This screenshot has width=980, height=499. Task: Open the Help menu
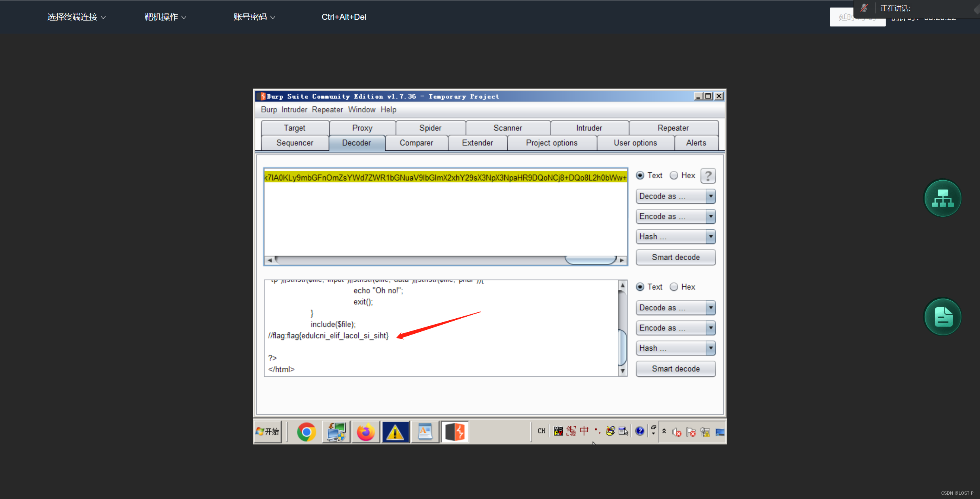(388, 110)
